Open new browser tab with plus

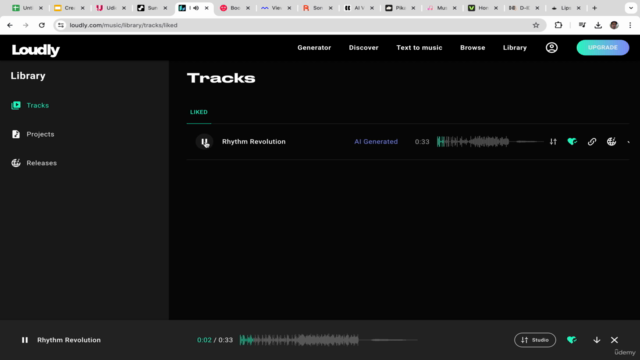point(594,8)
